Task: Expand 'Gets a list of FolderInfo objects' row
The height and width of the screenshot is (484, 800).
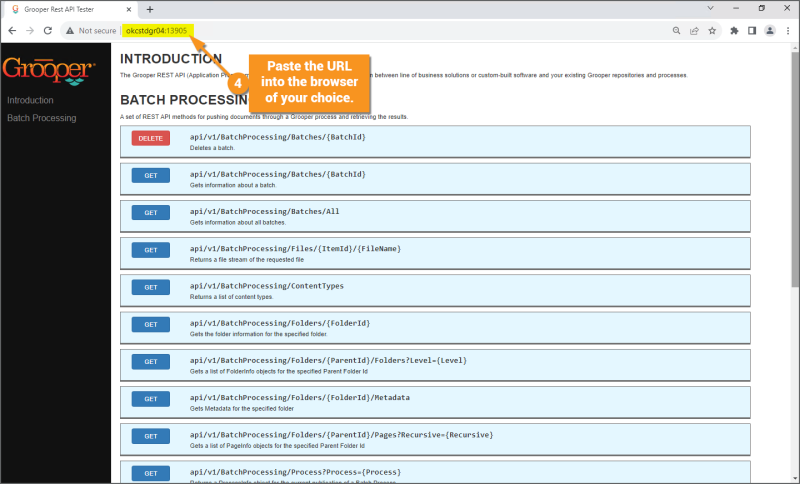Action: click(435, 365)
